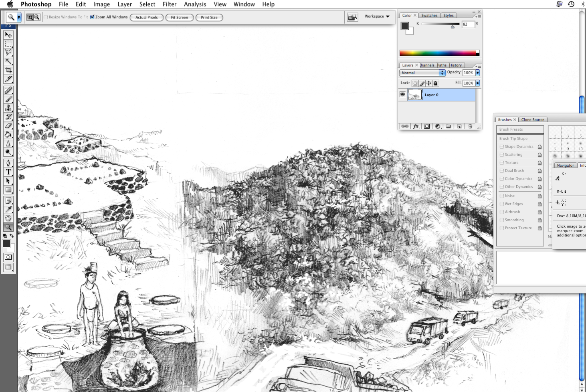Delete layer with the Layers panel trash icon
Viewport: 586px width, 392px height.
(470, 126)
